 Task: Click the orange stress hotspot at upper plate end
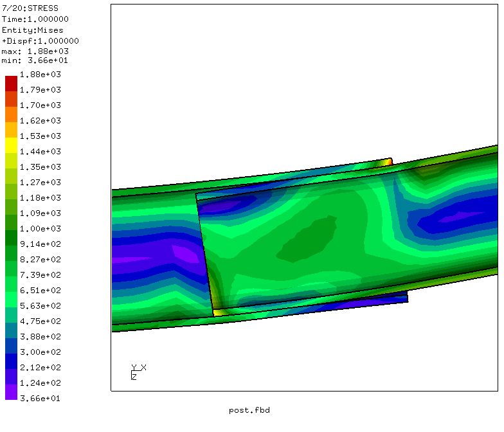(388, 162)
